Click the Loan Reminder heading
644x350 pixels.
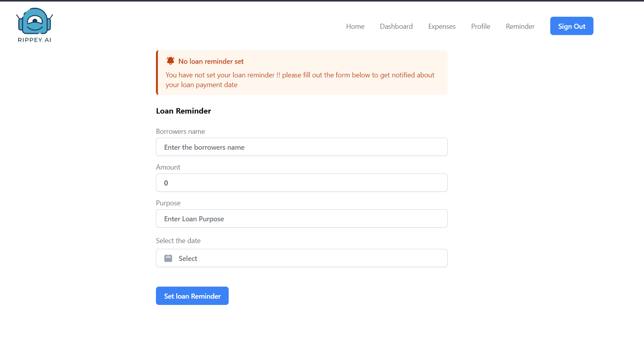(x=183, y=111)
